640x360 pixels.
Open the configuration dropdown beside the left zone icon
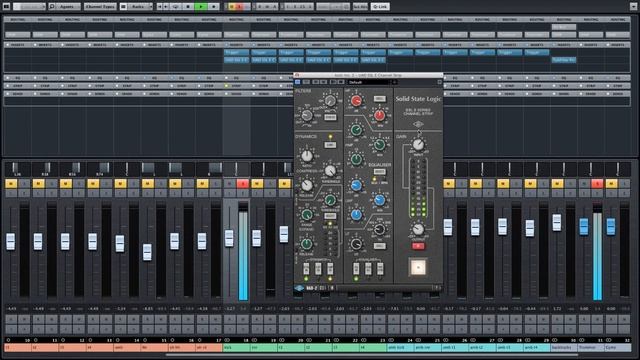29,7
